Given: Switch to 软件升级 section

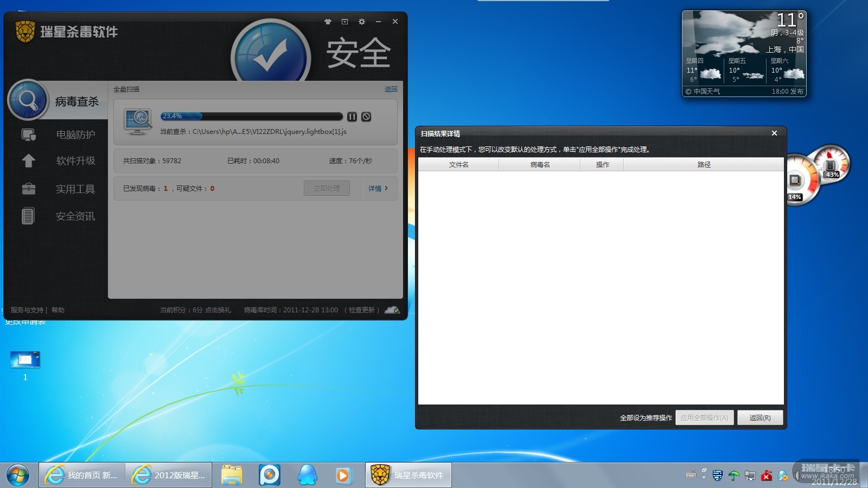Looking at the screenshot, I should 75,160.
